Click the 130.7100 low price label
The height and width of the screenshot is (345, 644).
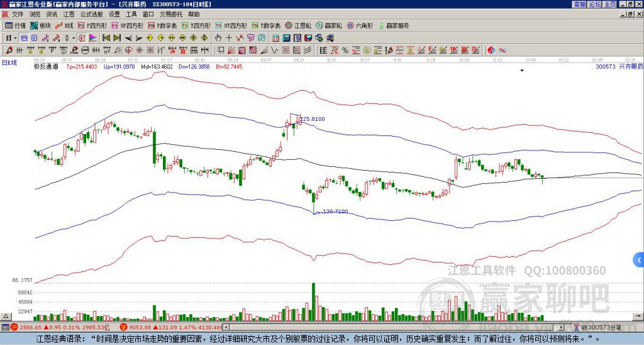coord(335,212)
